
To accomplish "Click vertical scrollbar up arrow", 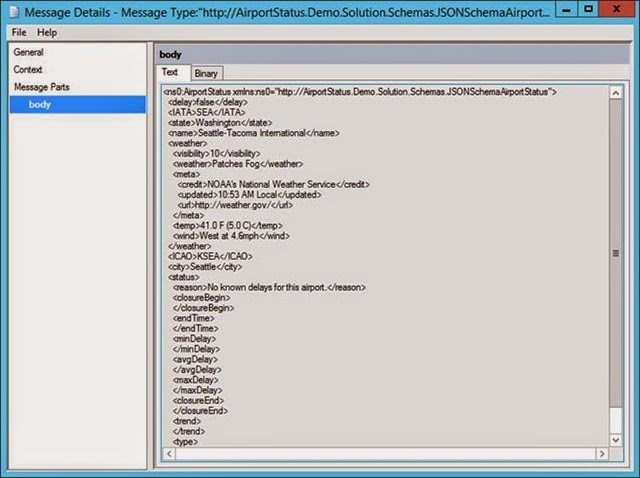I will click(x=616, y=93).
